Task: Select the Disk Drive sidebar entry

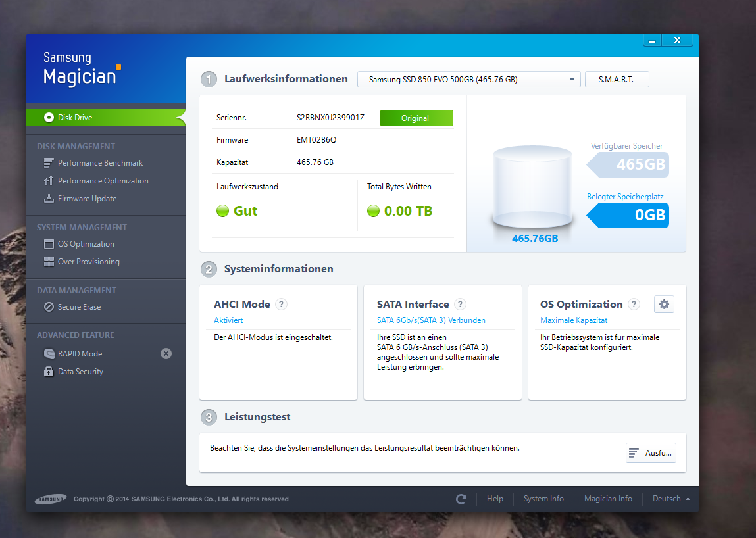Action: [x=105, y=118]
